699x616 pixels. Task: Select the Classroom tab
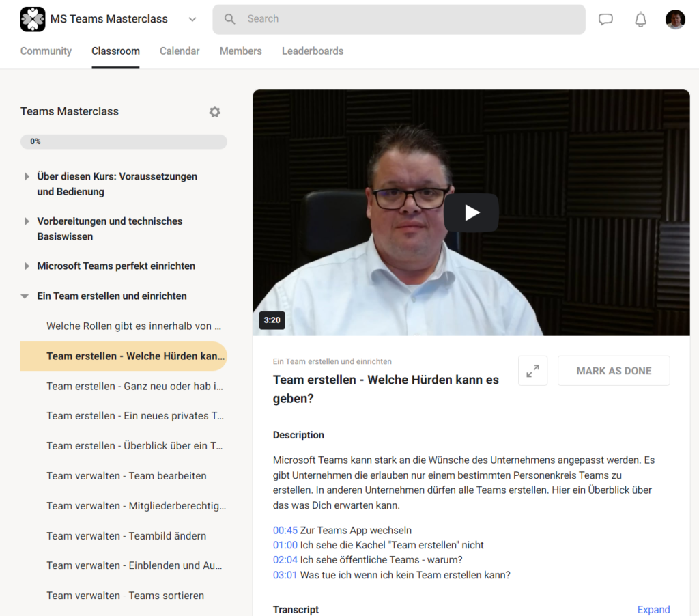pos(115,51)
